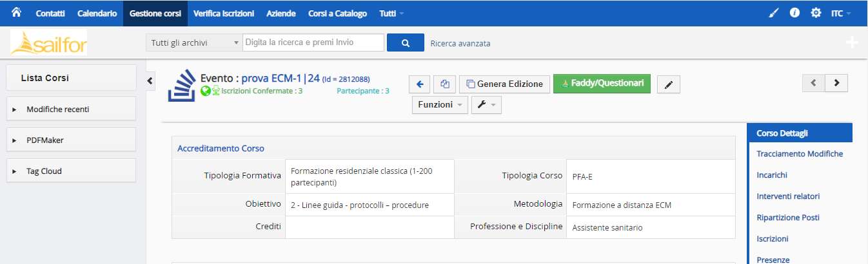Expand the Tag Cloud section
The height and width of the screenshot is (264, 868).
(71, 171)
